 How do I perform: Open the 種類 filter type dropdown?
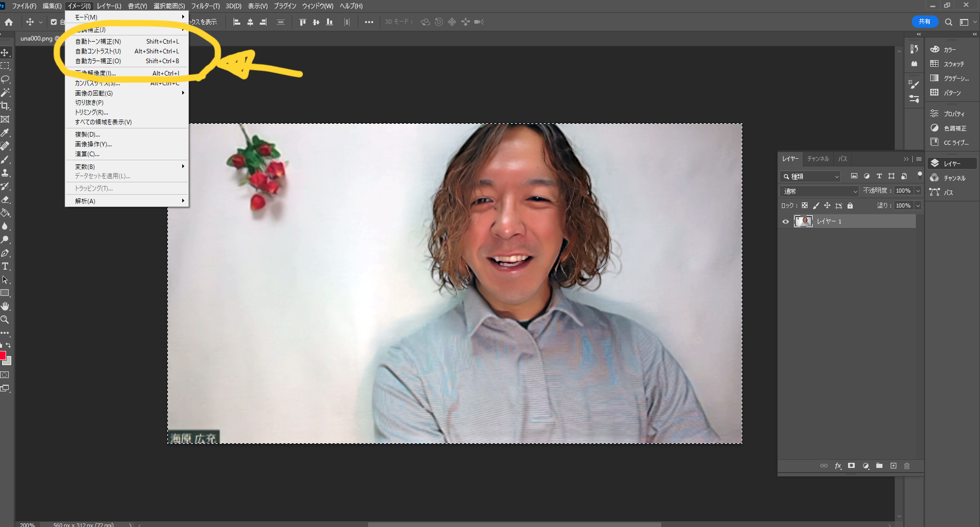click(x=811, y=177)
